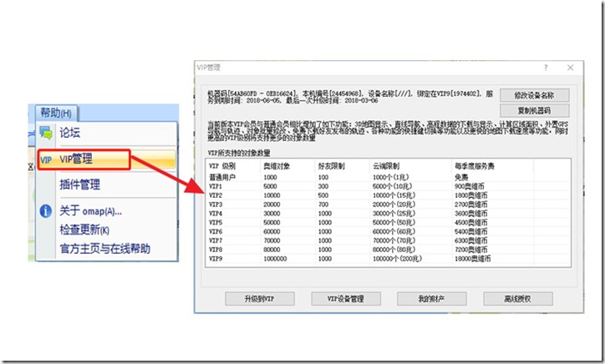Viewport: 605px width, 364px height.
Task: Click the blue info icon beside 关于 omap
Action: tap(46, 211)
